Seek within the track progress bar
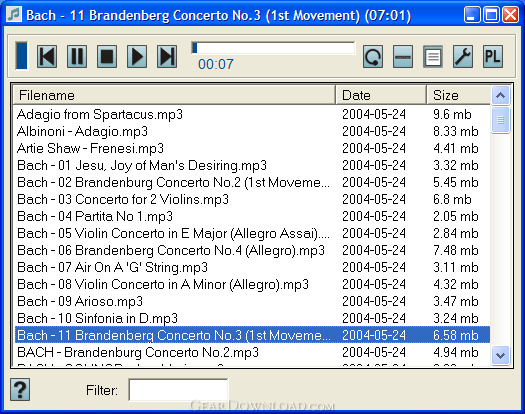 click(273, 48)
